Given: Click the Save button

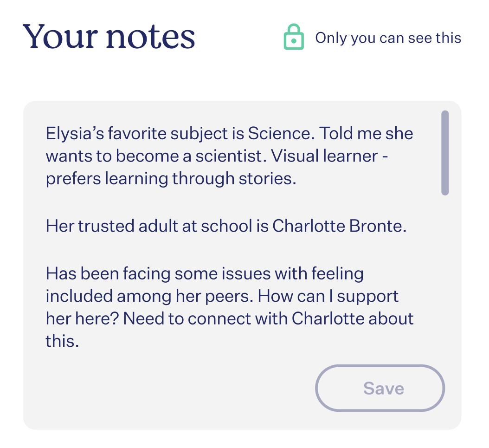Looking at the screenshot, I should point(380,388).
